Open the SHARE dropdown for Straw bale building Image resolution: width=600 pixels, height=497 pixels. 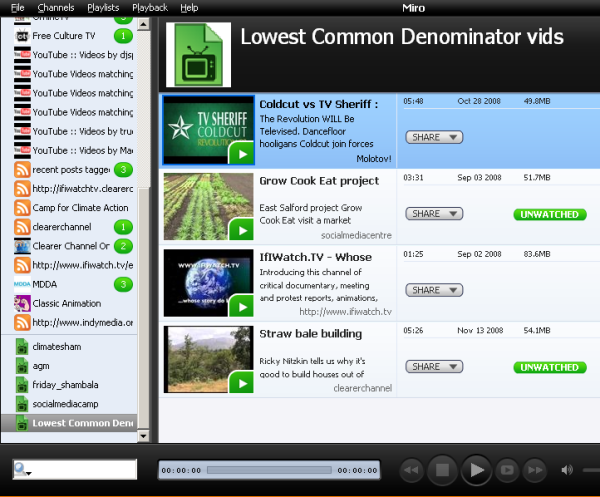(433, 367)
